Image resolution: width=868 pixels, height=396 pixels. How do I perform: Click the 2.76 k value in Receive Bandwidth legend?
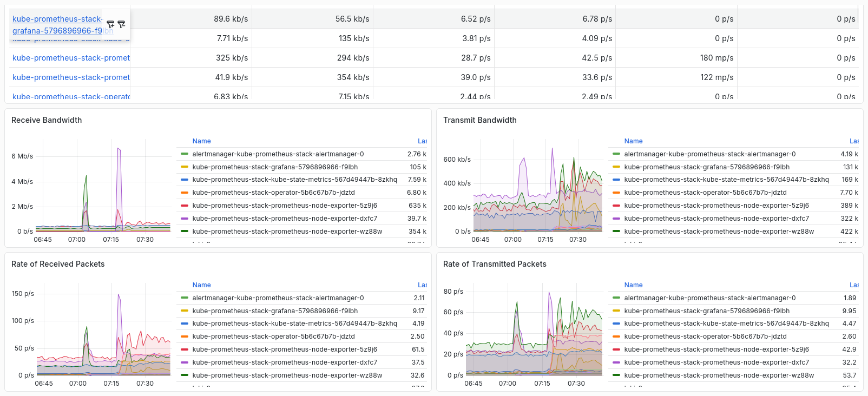[417, 154]
